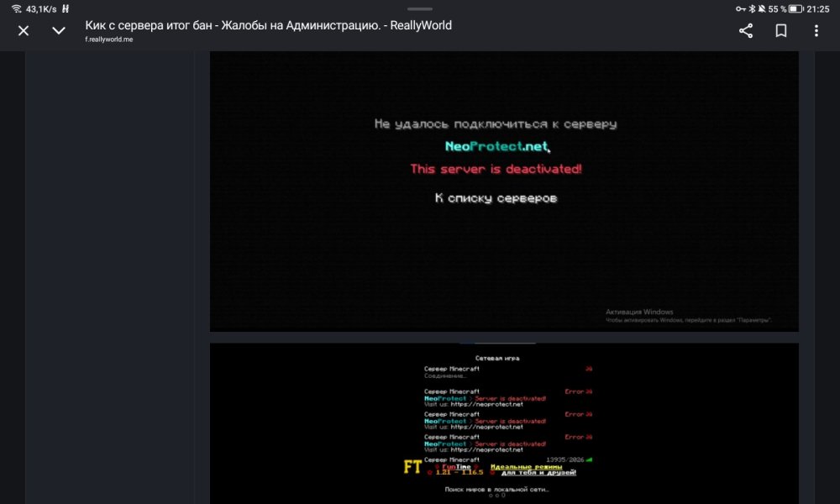This screenshot has width=840, height=504.
Task: Click 'This server is deactivated!' red text
Action: [x=496, y=169]
